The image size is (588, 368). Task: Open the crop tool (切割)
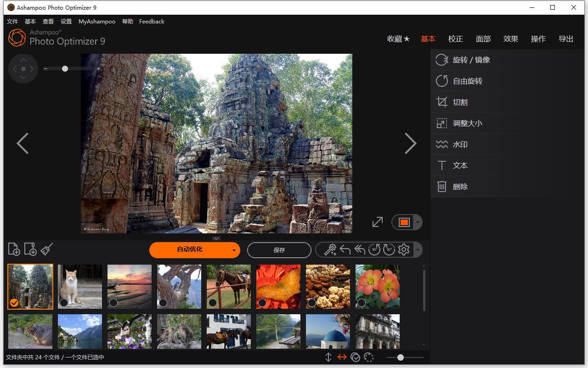[460, 102]
